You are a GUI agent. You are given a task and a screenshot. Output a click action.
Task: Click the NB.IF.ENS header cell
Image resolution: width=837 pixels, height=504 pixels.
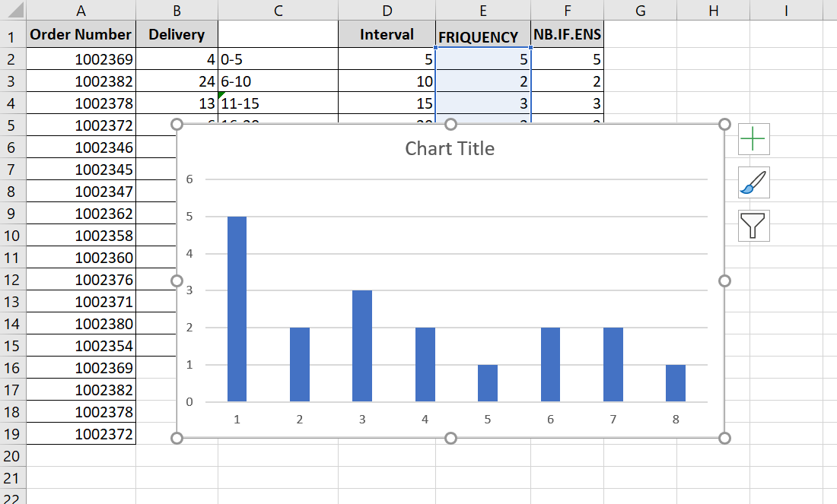568,34
